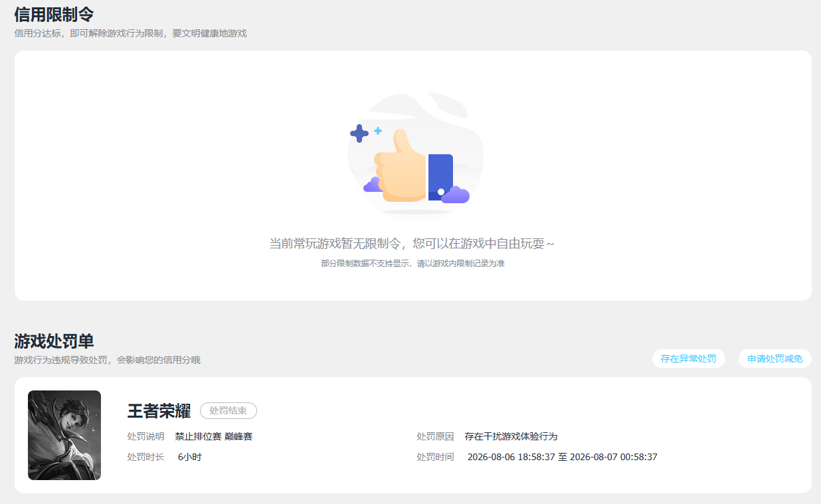821x504 pixels.
Task: Click the 处罚时长 label
Action: coord(145,457)
